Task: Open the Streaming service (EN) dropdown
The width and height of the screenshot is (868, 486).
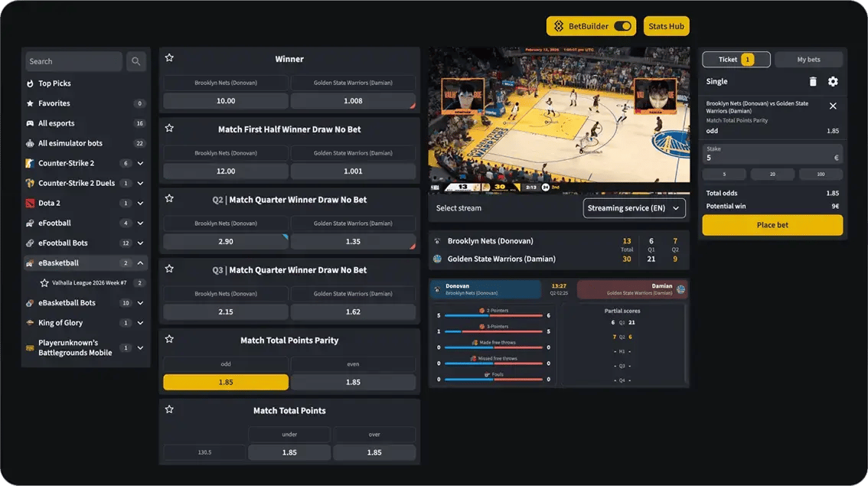Action: pos(634,208)
